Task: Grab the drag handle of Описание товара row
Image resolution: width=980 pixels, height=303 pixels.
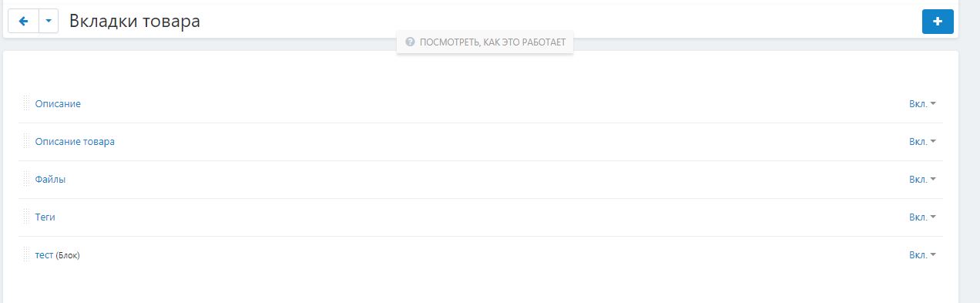Action: [x=26, y=141]
